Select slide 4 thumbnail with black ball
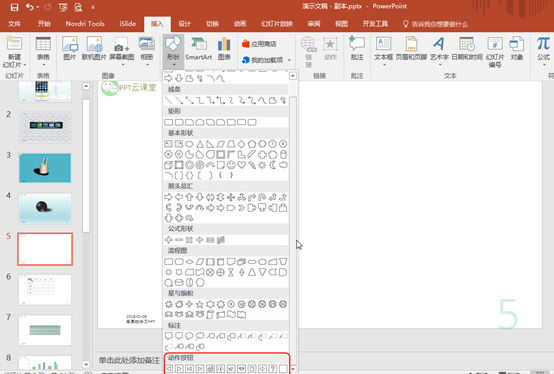554x374 pixels. point(45,208)
